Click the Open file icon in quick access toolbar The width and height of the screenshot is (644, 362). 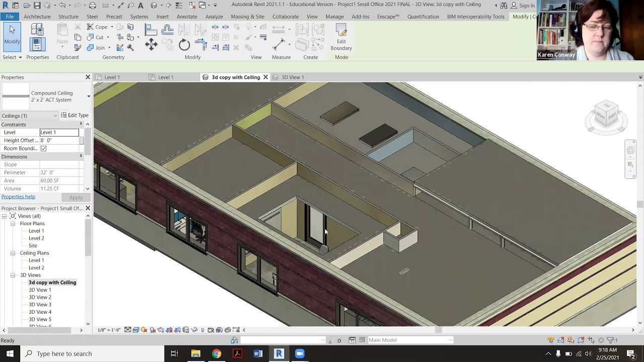[x=27, y=6]
